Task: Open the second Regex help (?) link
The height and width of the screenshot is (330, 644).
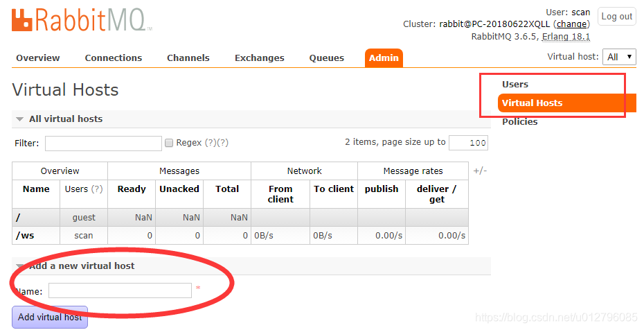Action: [x=222, y=143]
